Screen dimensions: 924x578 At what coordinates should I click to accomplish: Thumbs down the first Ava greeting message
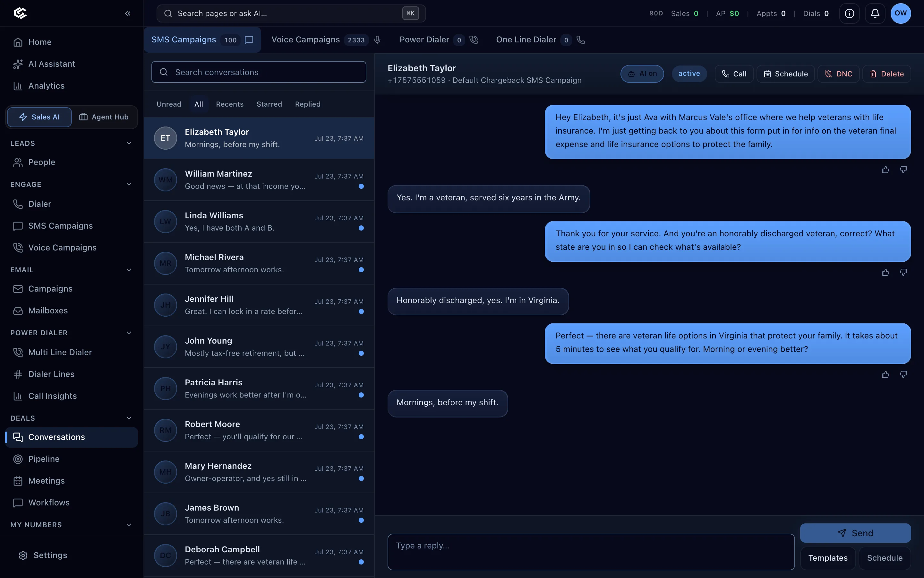pos(903,170)
